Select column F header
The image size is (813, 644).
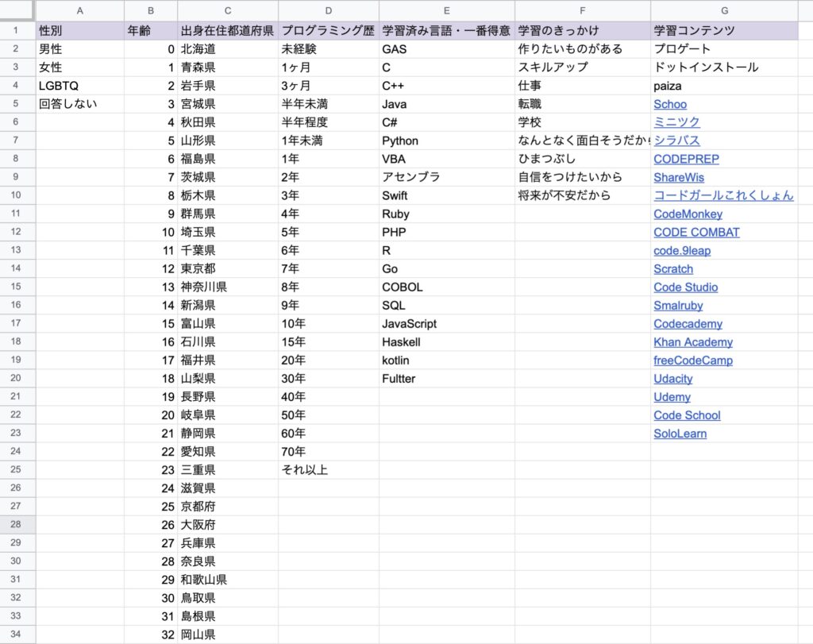click(x=582, y=10)
